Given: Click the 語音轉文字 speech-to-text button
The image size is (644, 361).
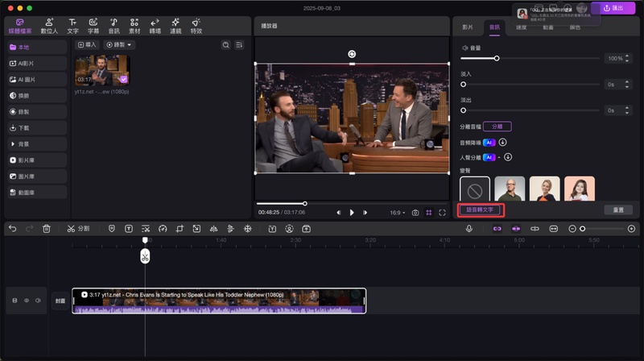Looking at the screenshot, I should (x=481, y=210).
